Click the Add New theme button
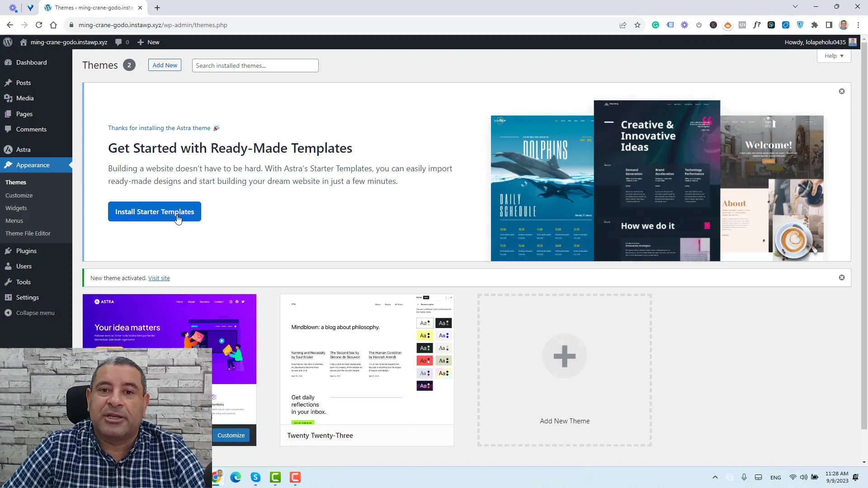Screen dimensions: 868x488 165,65
